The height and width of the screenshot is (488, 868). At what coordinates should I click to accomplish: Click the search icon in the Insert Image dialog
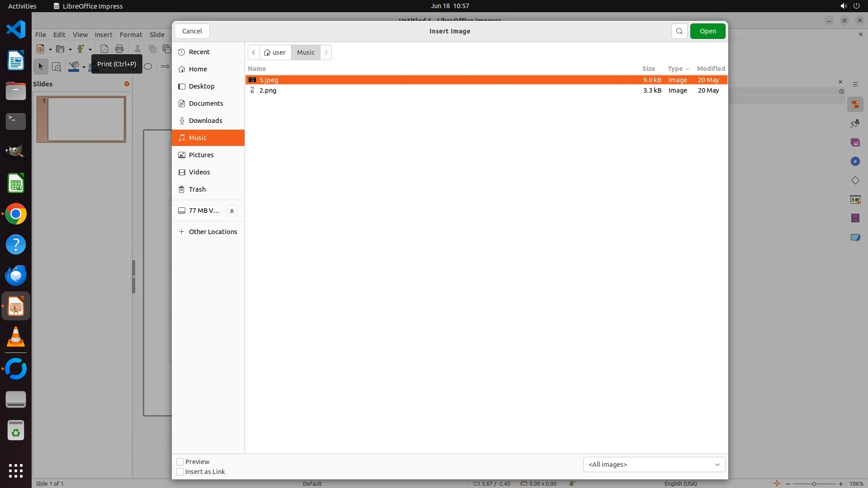pos(679,31)
